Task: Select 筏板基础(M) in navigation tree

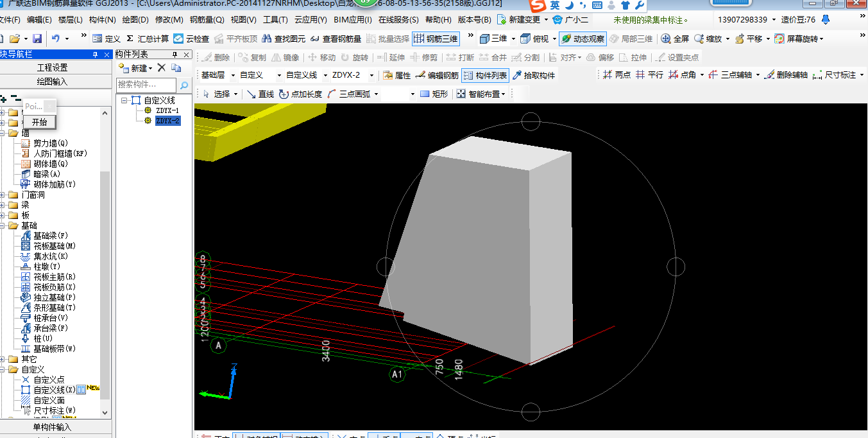Action: tap(55, 246)
